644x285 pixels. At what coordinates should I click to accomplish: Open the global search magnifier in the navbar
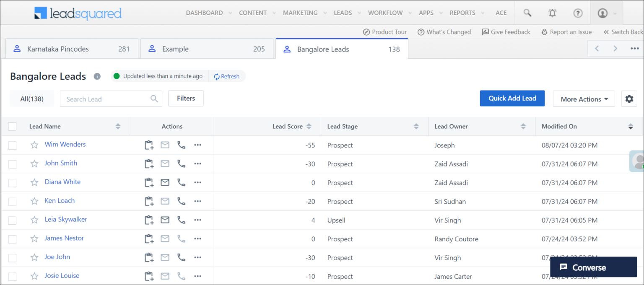click(x=527, y=13)
